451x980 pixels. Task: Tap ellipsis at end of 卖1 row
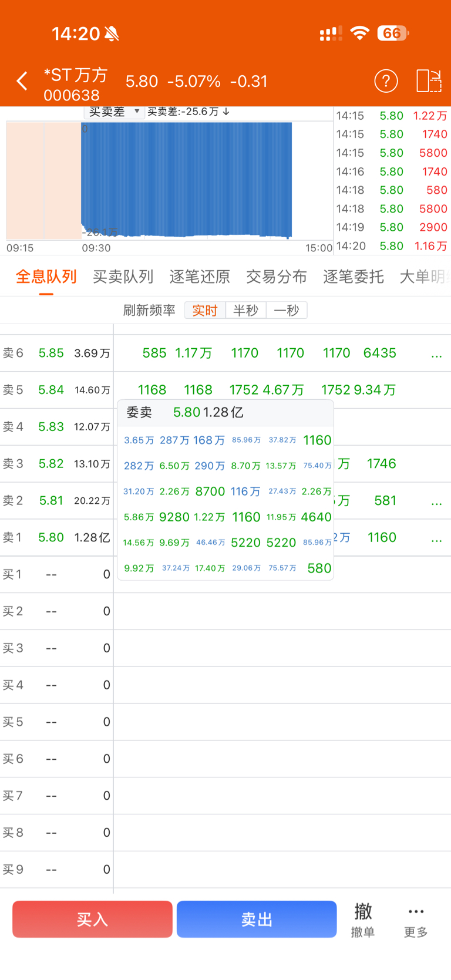coord(436,538)
